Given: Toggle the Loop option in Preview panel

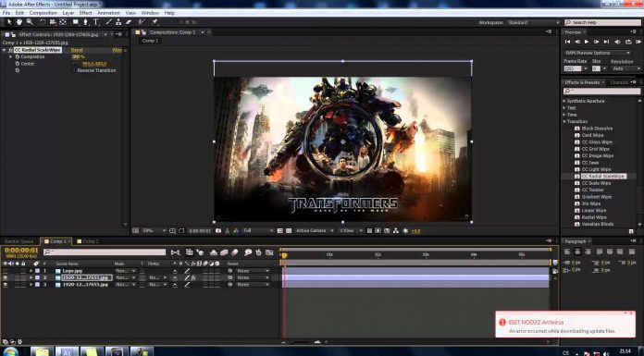Looking at the screenshot, I should [x=628, y=42].
